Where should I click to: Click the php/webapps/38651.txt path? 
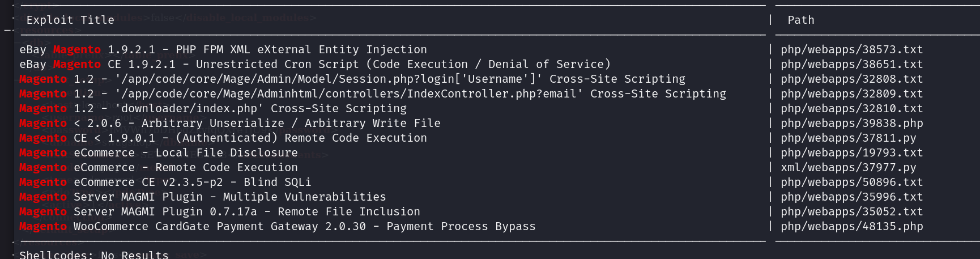pyautogui.click(x=851, y=65)
